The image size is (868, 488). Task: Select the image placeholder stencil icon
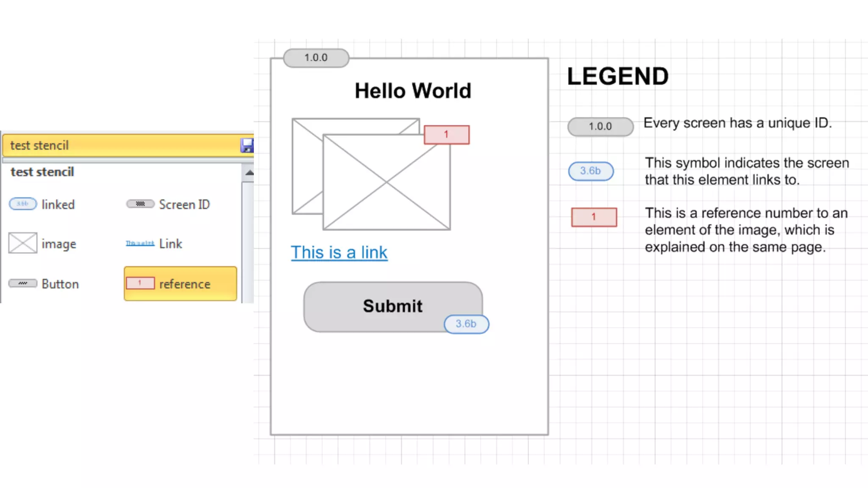(x=23, y=243)
